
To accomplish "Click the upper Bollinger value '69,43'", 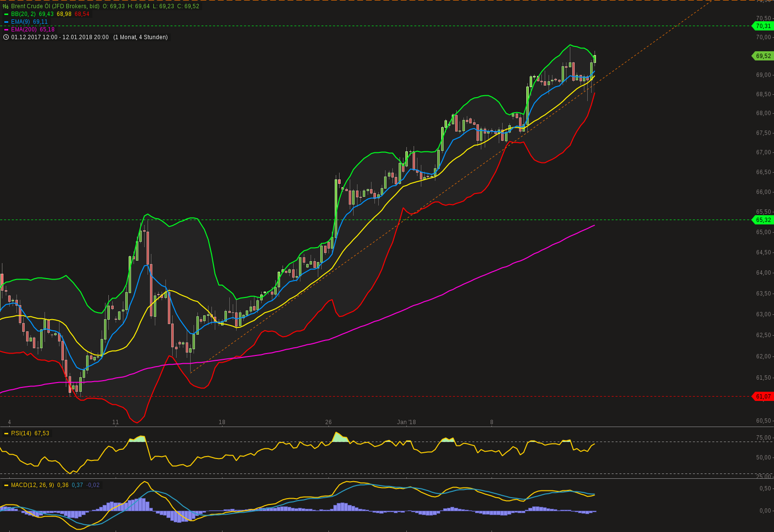I will pyautogui.click(x=46, y=14).
